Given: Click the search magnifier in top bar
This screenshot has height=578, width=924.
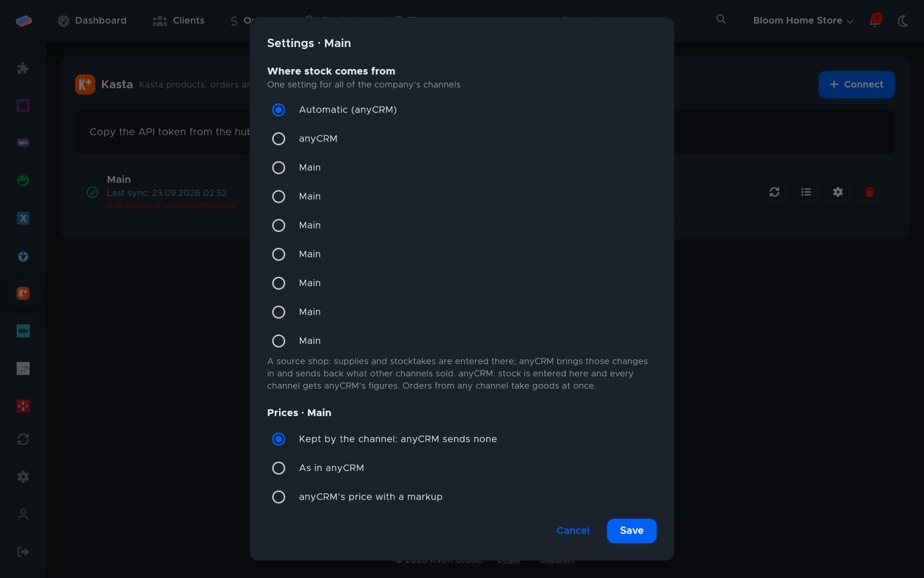Looking at the screenshot, I should [721, 19].
